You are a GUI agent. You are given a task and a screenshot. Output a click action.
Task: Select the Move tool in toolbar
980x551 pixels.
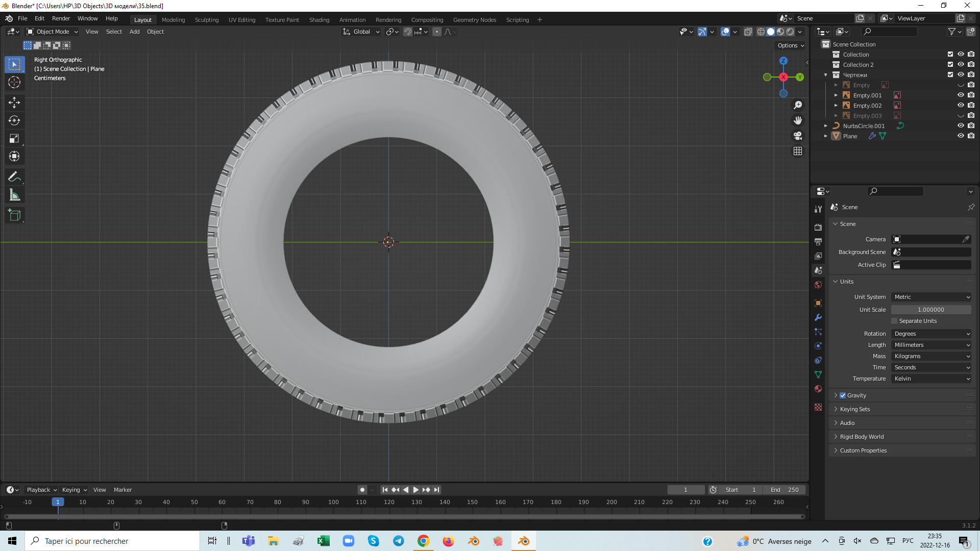click(14, 103)
